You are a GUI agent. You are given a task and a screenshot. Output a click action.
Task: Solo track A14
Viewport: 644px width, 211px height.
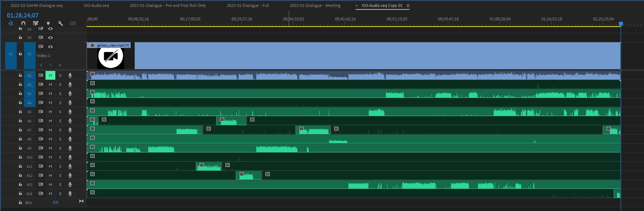tap(60, 194)
